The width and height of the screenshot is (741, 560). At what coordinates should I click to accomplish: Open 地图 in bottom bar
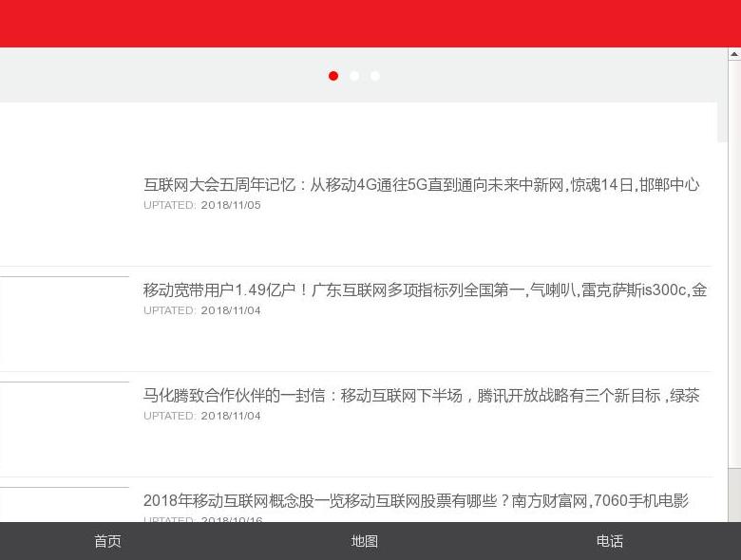[365, 541]
